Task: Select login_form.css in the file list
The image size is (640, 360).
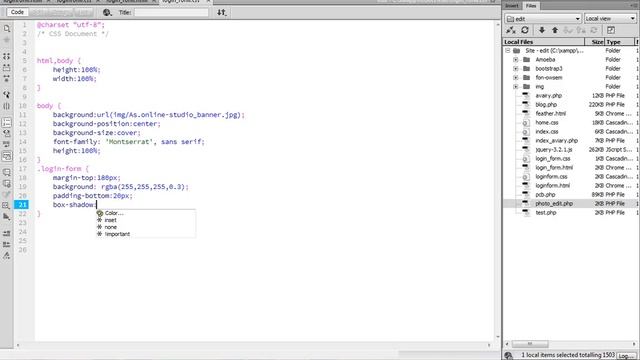Action: pos(553,158)
